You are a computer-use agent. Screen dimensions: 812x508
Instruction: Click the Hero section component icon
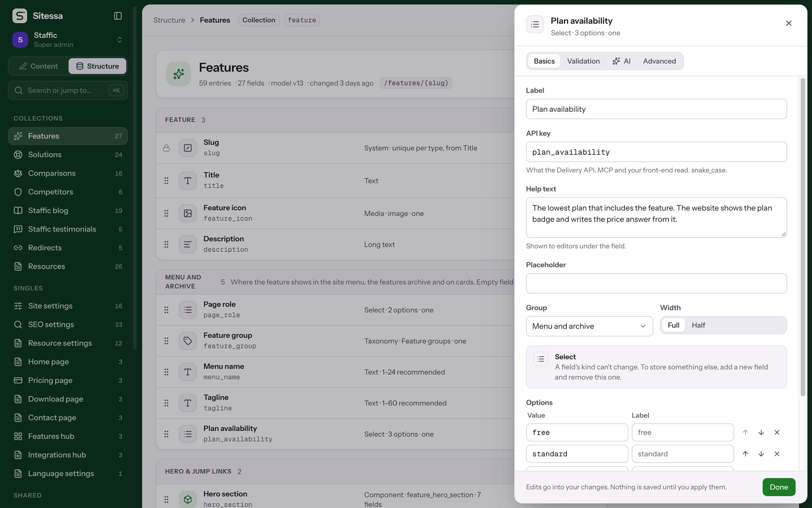click(x=187, y=499)
